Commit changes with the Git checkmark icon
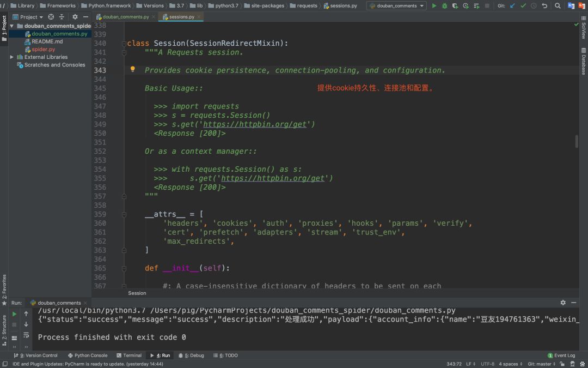This screenshot has width=588, height=368. tap(523, 5)
